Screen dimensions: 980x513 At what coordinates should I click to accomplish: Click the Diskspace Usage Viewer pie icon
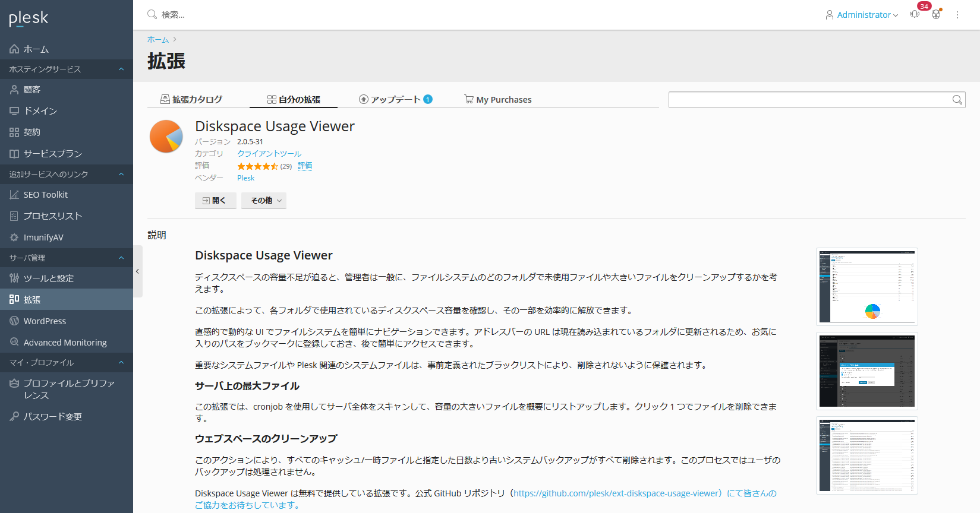[166, 137]
